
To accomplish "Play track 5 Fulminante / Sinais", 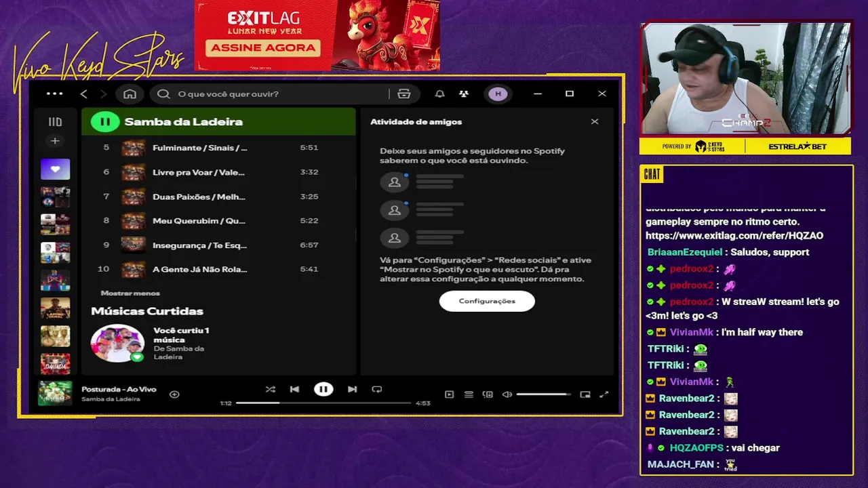I will (x=218, y=148).
